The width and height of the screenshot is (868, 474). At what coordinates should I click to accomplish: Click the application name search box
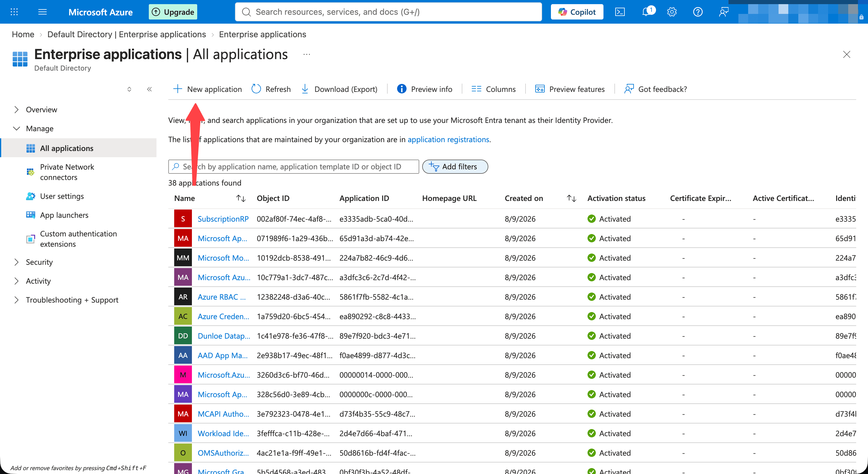pos(293,167)
